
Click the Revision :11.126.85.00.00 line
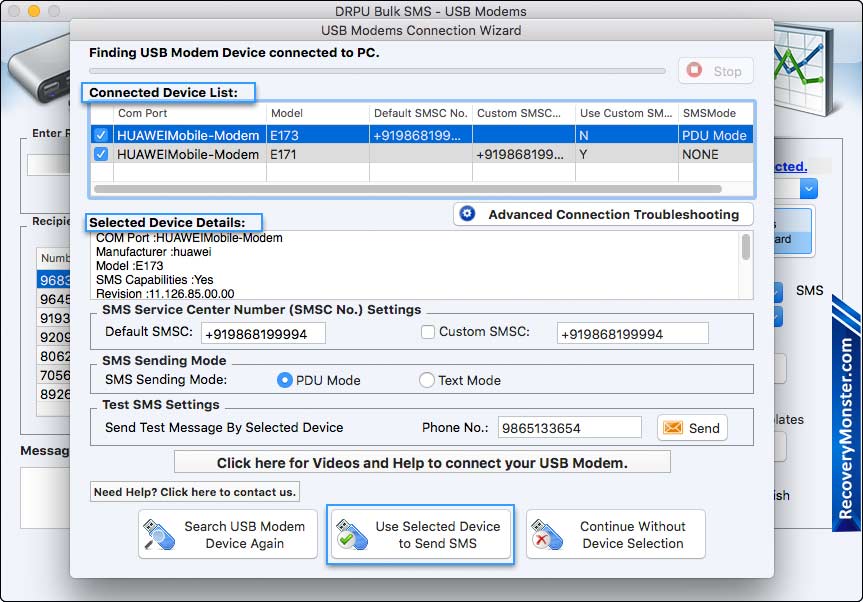coord(165,293)
